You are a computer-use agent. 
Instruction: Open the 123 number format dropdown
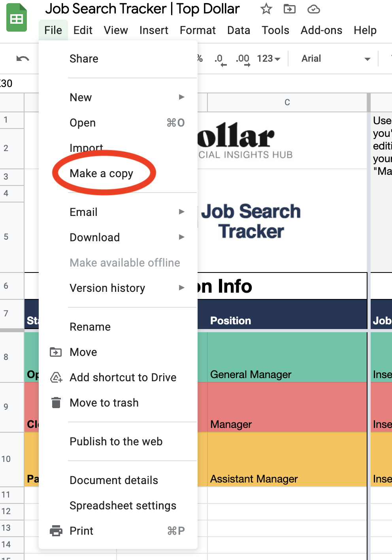point(269,59)
